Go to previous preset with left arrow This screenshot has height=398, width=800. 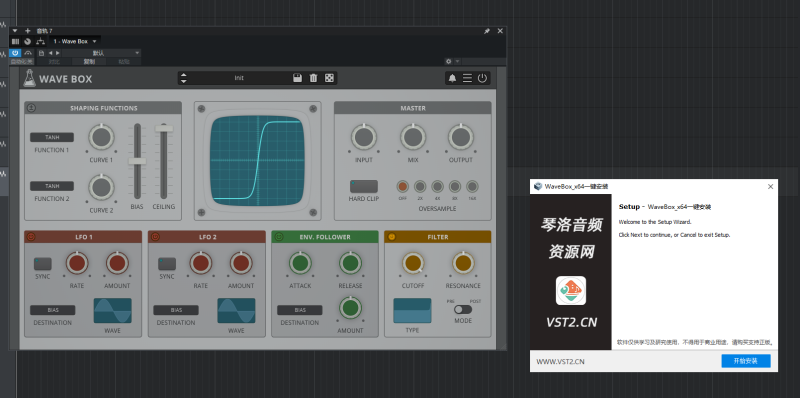50,53
